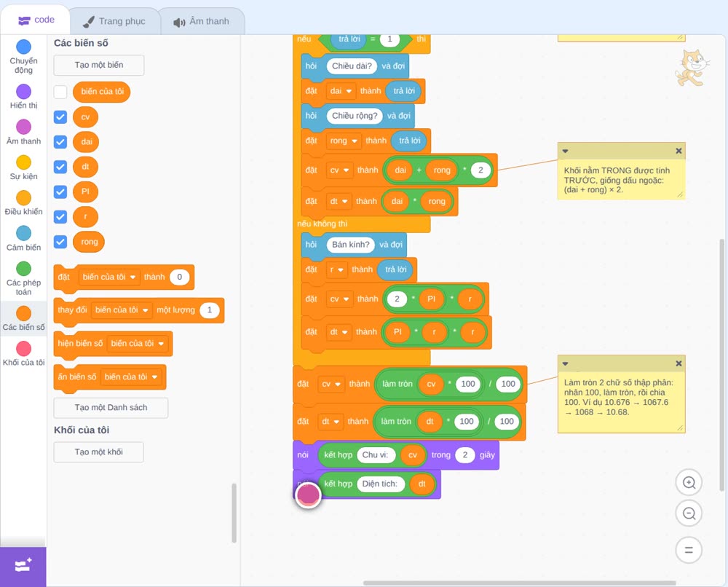728x587 pixels.
Task: Jump to the Khối của tôi category
Action: click(x=23, y=353)
